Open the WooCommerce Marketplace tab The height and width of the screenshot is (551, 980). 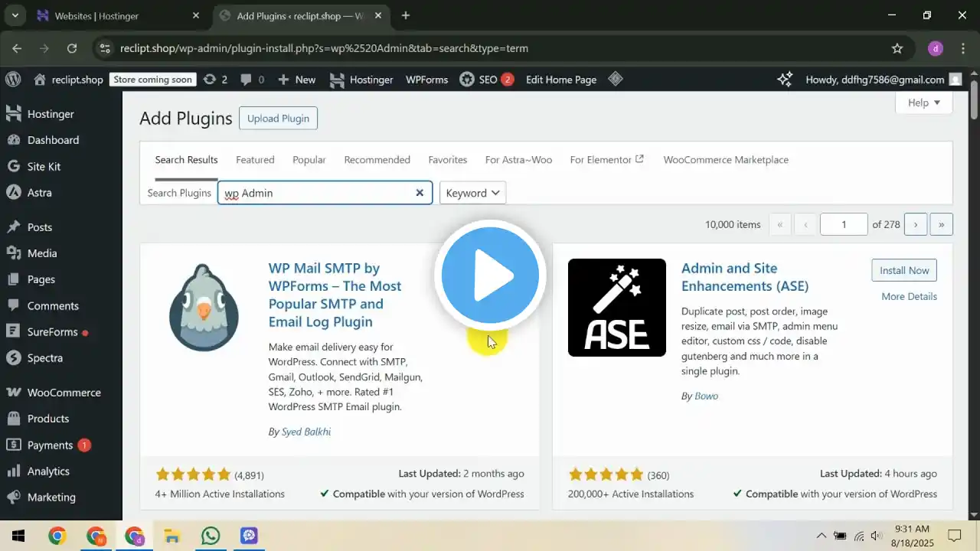tap(726, 160)
